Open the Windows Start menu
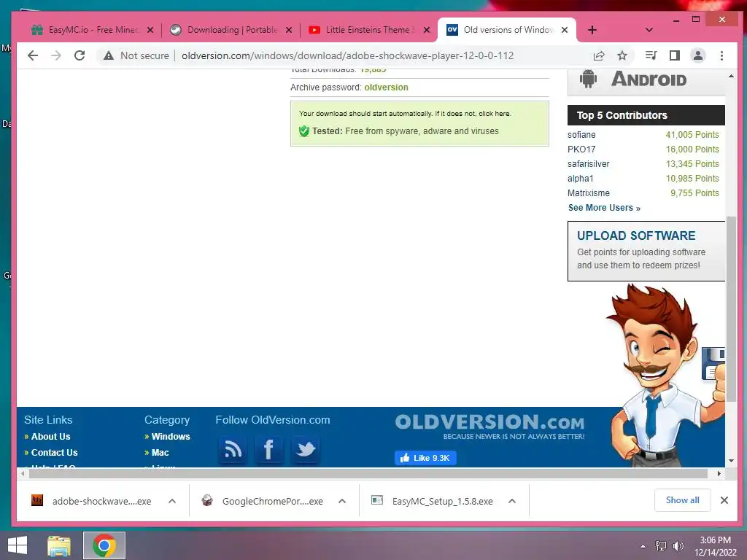 point(18,545)
